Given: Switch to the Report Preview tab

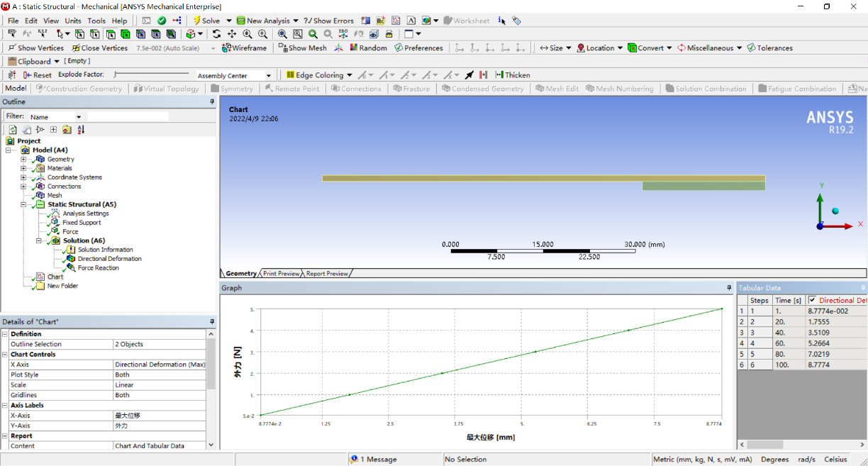Looking at the screenshot, I should tap(327, 274).
